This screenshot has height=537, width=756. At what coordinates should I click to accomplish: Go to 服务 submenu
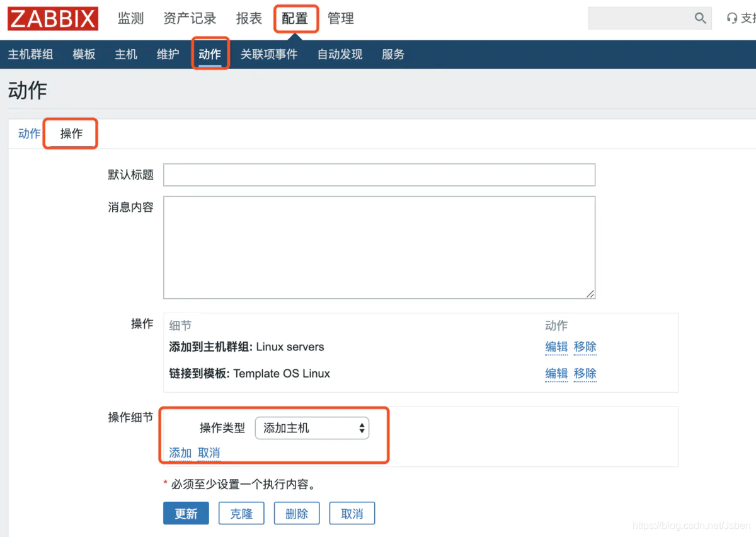click(393, 54)
